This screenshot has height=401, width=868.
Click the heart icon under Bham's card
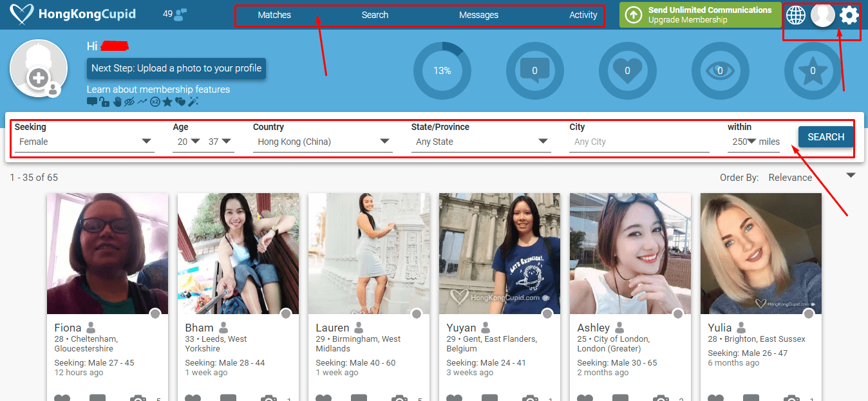pyautogui.click(x=193, y=398)
